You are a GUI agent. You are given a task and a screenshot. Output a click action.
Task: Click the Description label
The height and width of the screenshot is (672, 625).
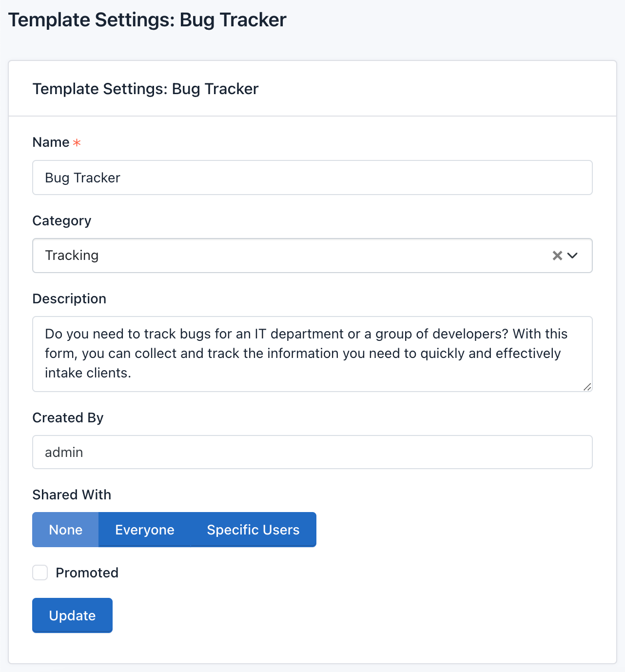pyautogui.click(x=69, y=298)
